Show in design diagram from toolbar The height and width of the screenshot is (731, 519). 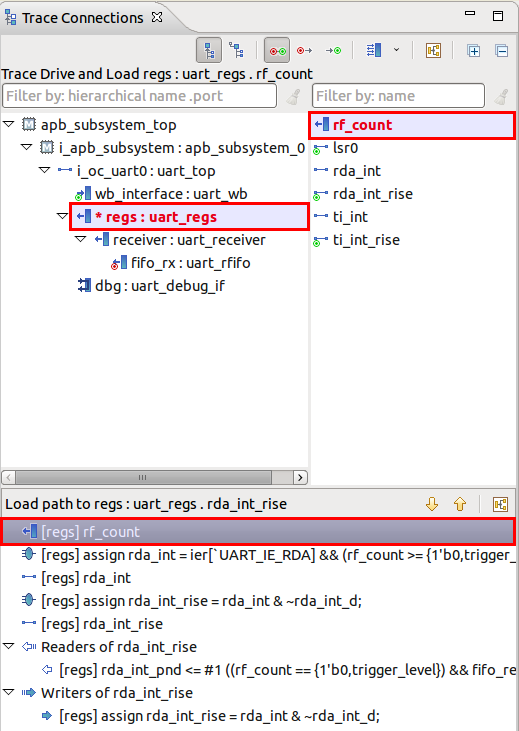tap(433, 50)
